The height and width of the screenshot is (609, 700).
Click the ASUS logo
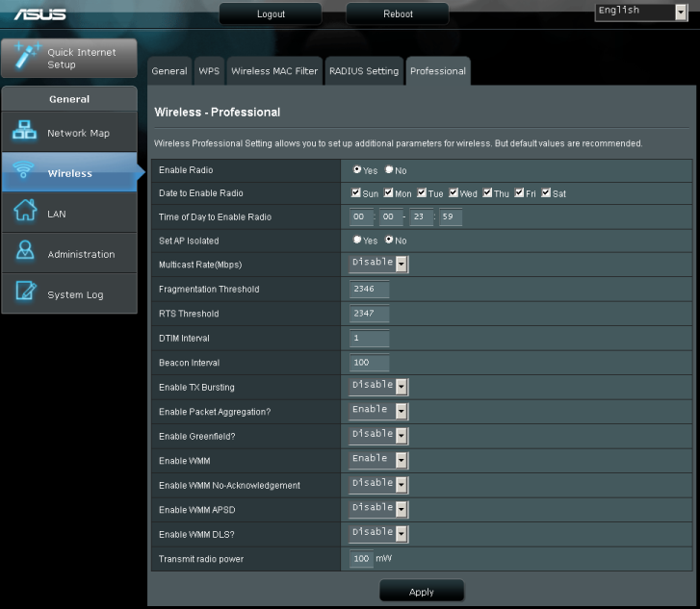(x=39, y=14)
